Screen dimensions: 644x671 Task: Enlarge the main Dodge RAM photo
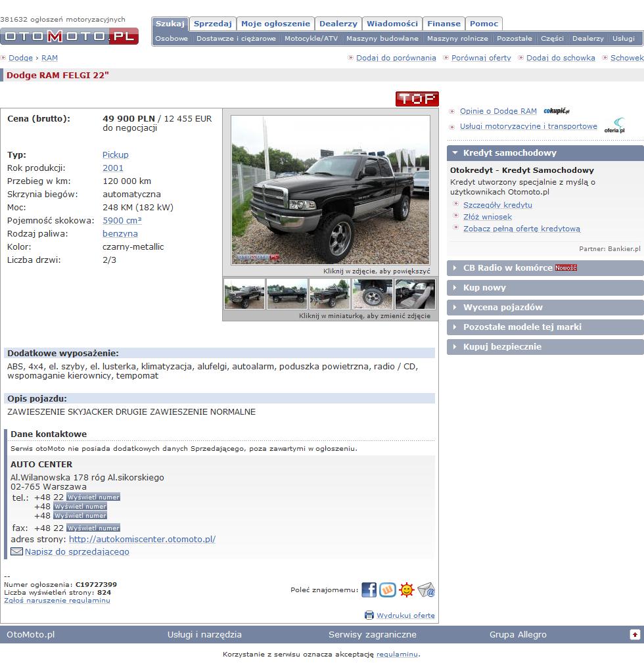pyautogui.click(x=331, y=190)
